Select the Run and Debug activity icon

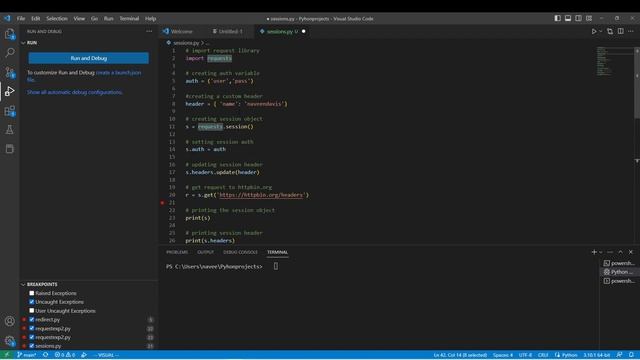point(9,91)
